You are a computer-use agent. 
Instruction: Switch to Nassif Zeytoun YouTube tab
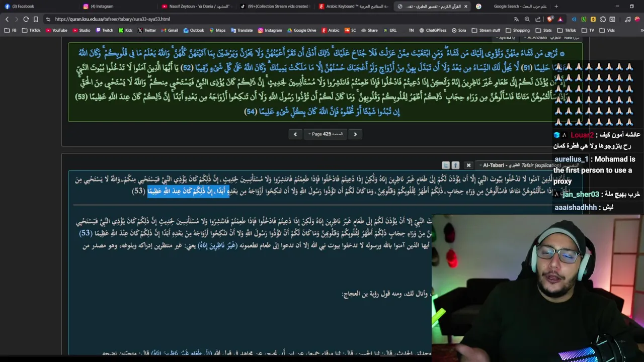point(196,7)
